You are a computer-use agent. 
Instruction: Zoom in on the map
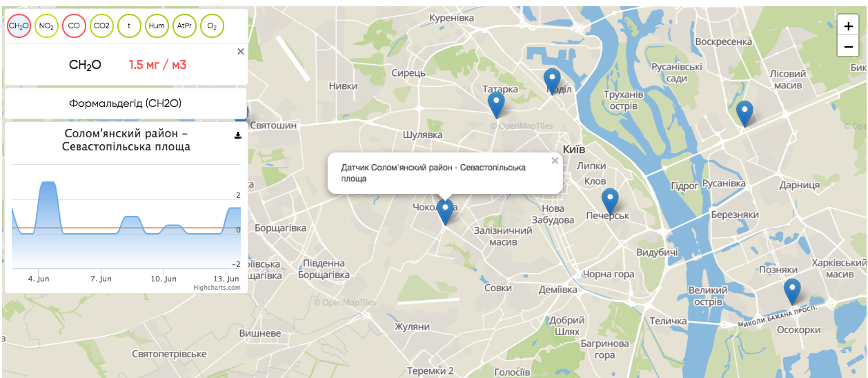coord(848,26)
